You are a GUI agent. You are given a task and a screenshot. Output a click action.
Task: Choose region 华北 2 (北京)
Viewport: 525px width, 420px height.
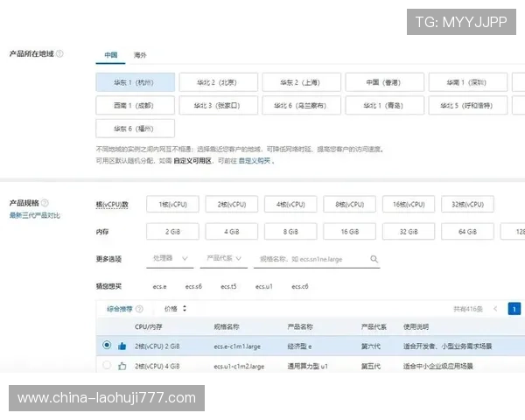pyautogui.click(x=218, y=82)
